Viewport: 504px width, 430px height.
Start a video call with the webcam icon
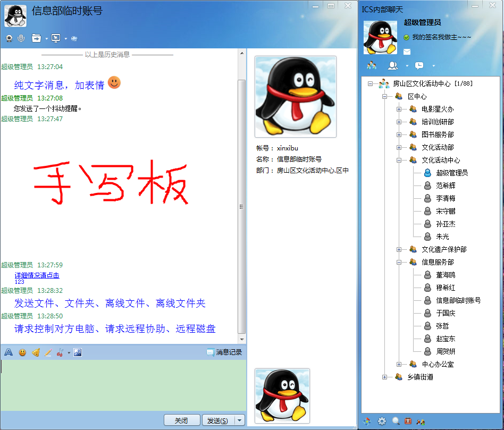[10, 39]
